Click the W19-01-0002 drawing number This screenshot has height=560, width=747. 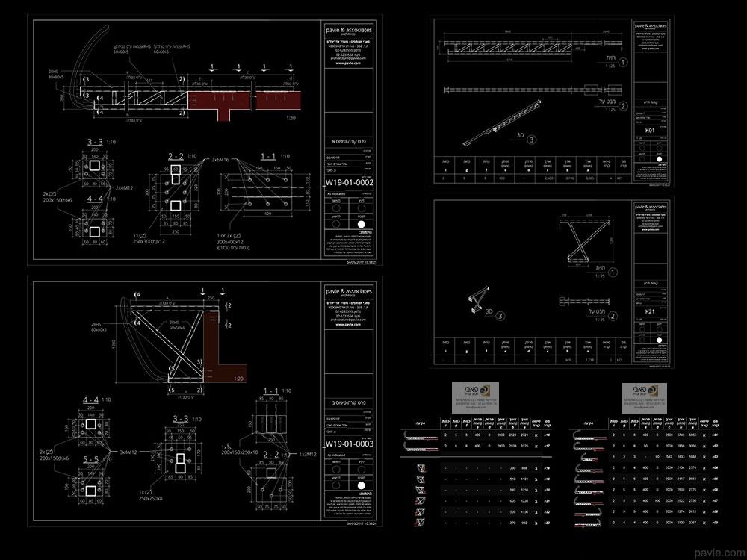347,181
